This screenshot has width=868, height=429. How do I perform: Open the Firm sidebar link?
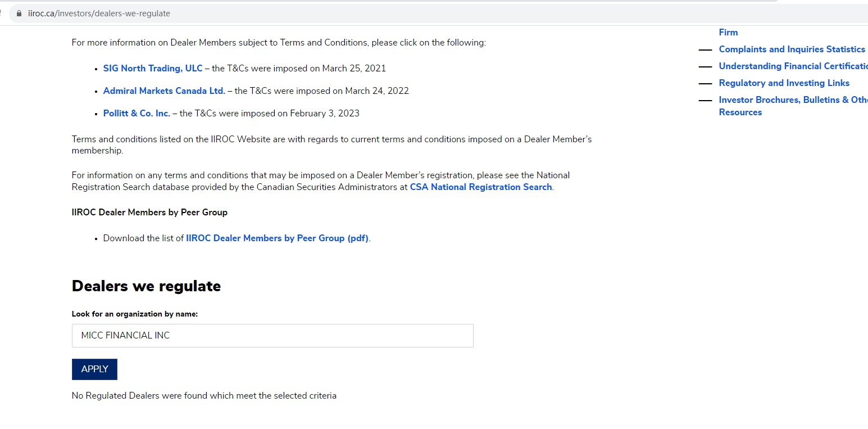pos(728,33)
